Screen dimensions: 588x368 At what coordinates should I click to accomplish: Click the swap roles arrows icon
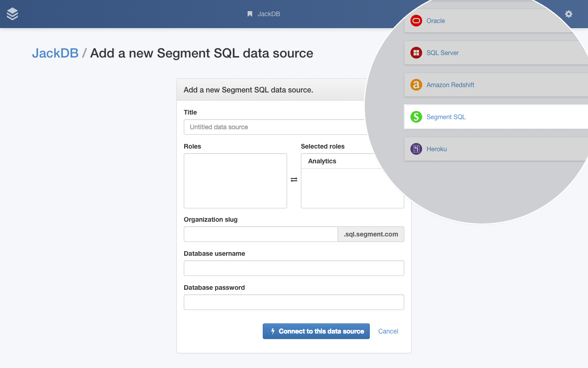click(x=294, y=179)
